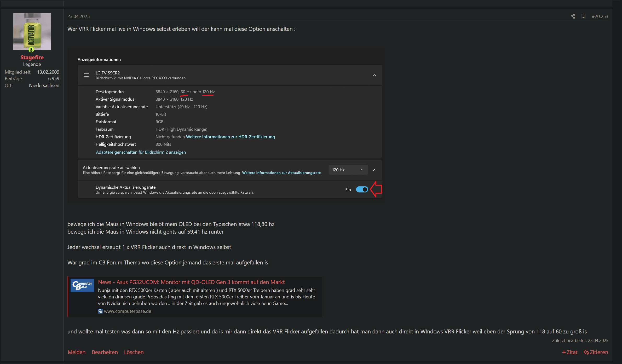The height and width of the screenshot is (364, 622).
Task: Click the ComputerBase logo thumbnail
Action: tap(82, 285)
